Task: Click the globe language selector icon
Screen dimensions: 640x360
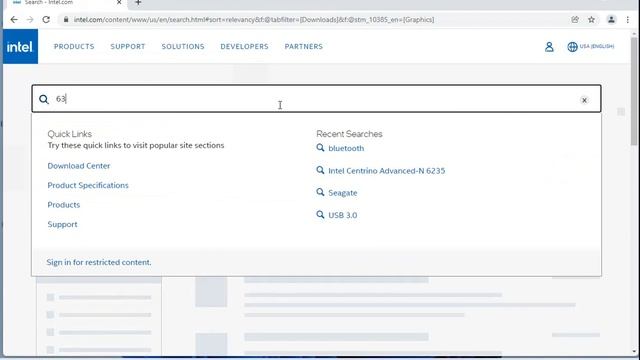Action: point(572,47)
